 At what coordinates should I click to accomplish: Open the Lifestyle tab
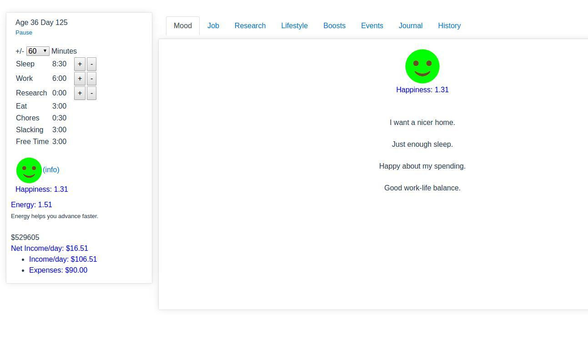(x=294, y=25)
